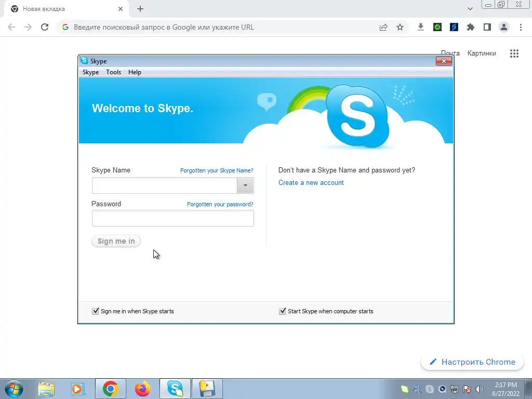Click Create a new account link
The height and width of the screenshot is (399, 532).
[x=311, y=182]
